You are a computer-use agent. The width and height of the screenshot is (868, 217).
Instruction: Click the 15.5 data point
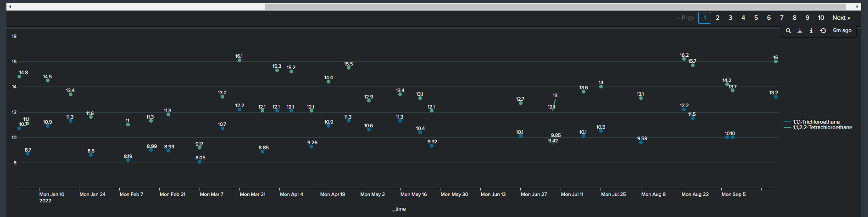click(349, 68)
